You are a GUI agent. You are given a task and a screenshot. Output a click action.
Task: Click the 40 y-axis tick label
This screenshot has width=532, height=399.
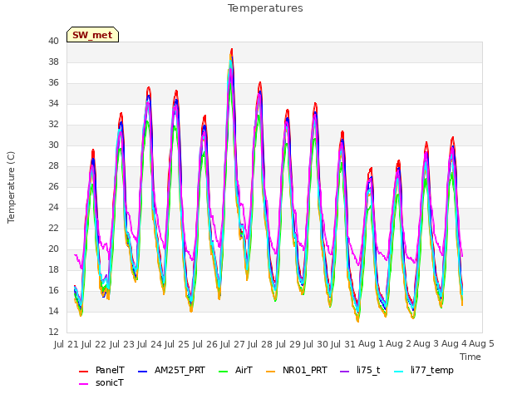pyautogui.click(x=53, y=41)
